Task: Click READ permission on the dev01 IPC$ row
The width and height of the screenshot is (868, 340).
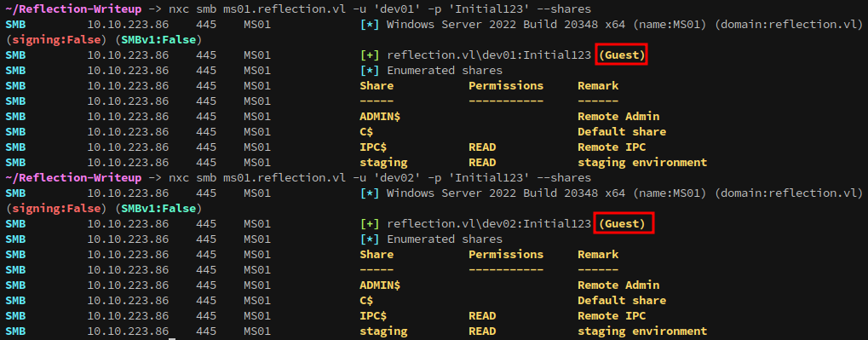Action: tap(482, 147)
